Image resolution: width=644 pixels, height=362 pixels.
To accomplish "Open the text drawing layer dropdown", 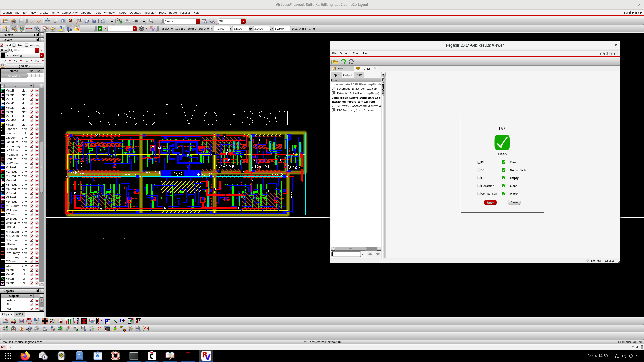I will (42, 55).
